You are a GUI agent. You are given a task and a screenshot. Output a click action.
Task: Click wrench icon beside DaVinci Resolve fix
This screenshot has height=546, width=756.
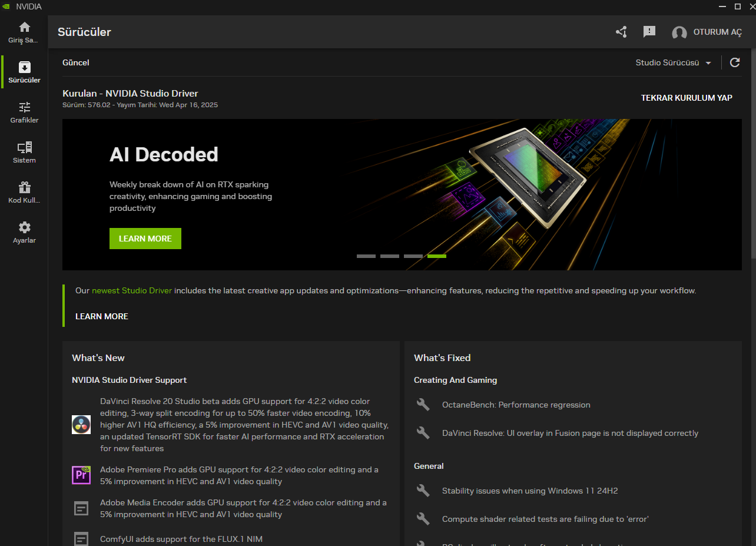click(x=423, y=433)
